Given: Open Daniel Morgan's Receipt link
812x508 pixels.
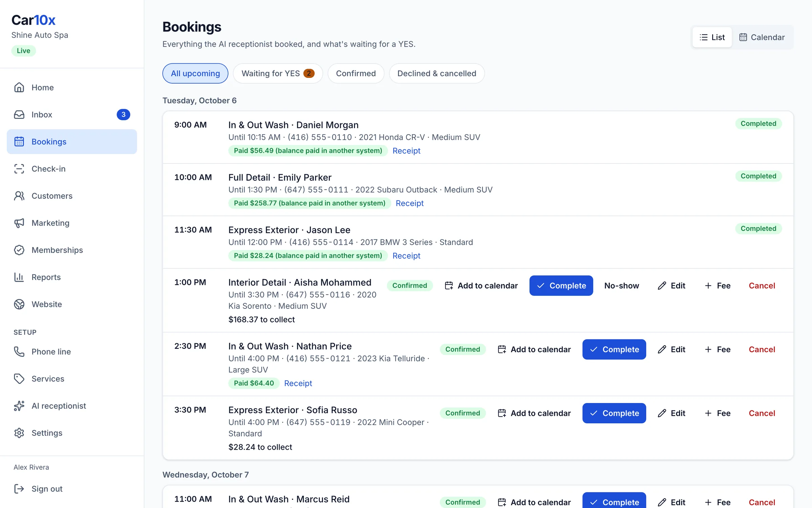Looking at the screenshot, I should pyautogui.click(x=406, y=151).
